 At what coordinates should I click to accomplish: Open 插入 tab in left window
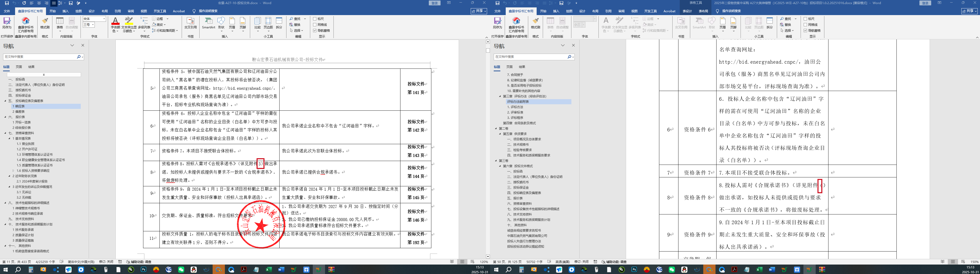tap(65, 11)
